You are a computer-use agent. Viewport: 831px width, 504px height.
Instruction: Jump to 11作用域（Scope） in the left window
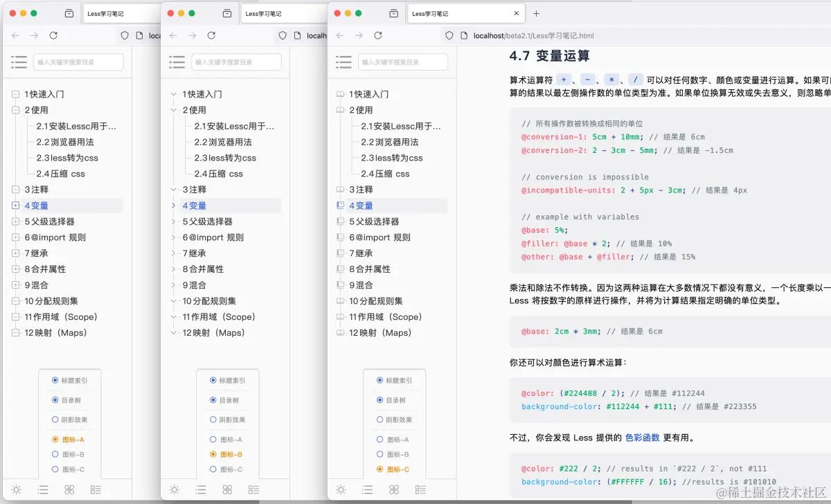click(61, 317)
